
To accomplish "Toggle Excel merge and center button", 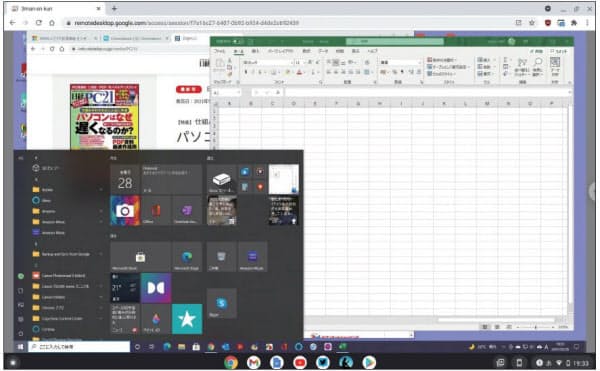I will (367, 72).
